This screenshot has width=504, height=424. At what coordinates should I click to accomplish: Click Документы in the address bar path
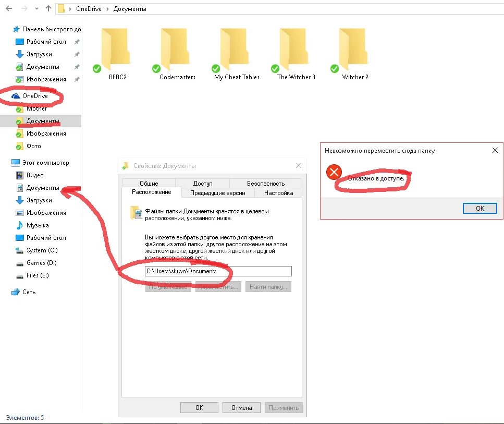[130, 9]
